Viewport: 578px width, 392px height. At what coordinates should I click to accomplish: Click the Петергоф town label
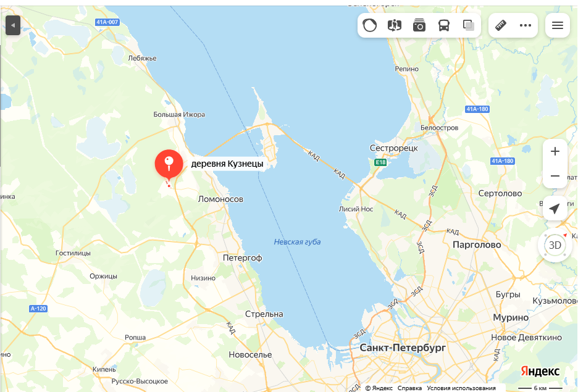(242, 258)
